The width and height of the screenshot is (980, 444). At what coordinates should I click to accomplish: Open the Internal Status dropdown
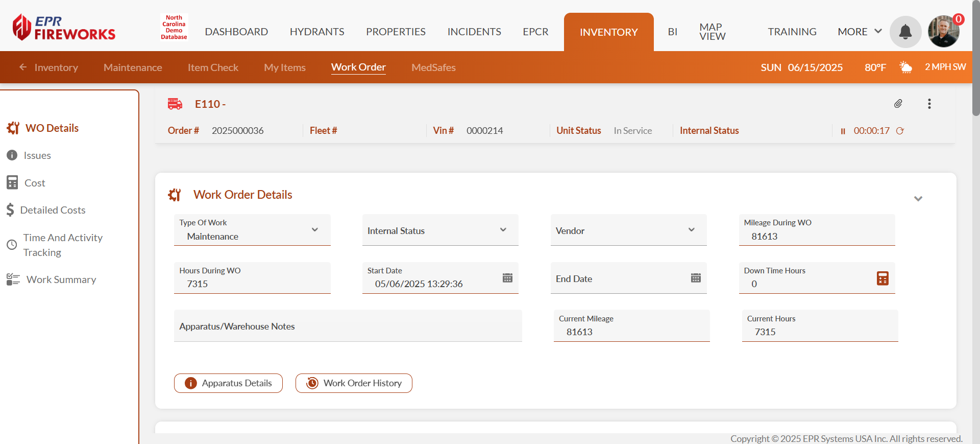tap(503, 230)
